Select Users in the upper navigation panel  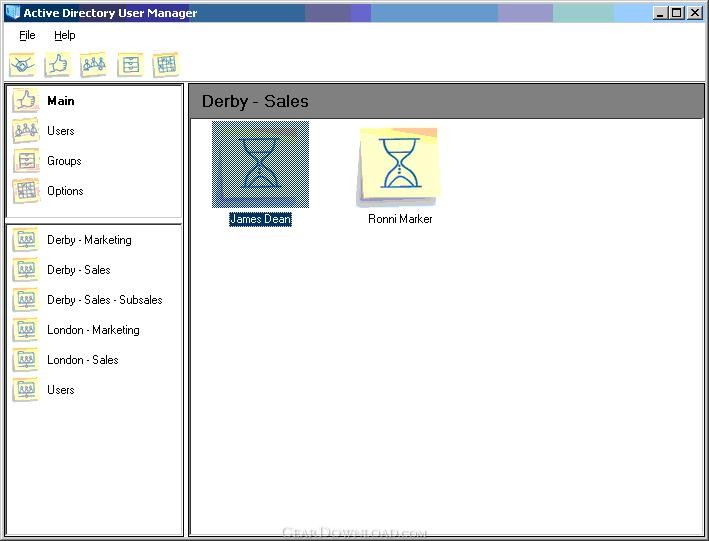pyautogui.click(x=61, y=131)
